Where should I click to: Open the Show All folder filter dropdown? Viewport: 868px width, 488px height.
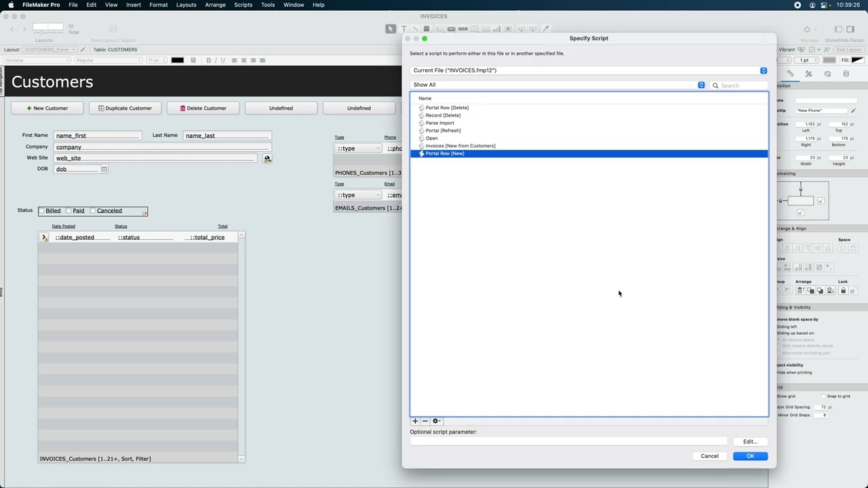557,85
